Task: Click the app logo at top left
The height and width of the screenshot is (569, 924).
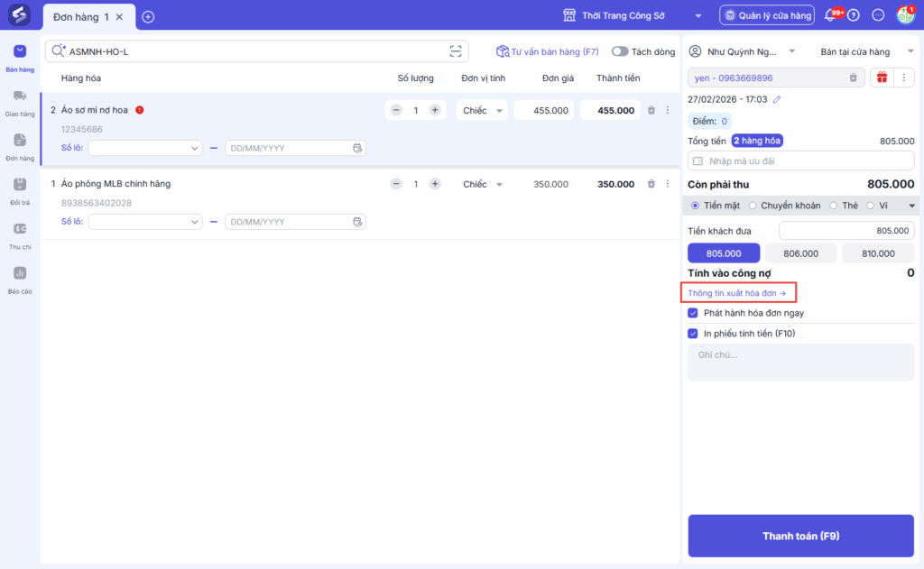Action: pos(19,14)
